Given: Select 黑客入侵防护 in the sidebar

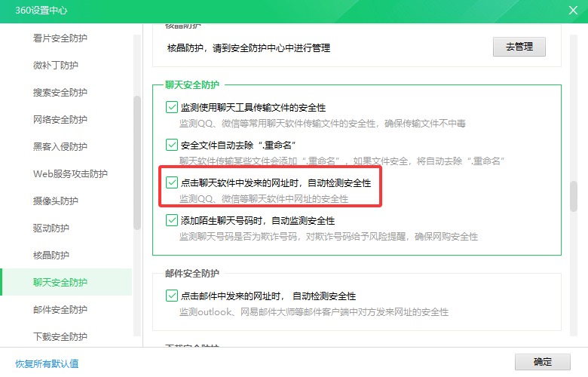Looking at the screenshot, I should tap(60, 146).
